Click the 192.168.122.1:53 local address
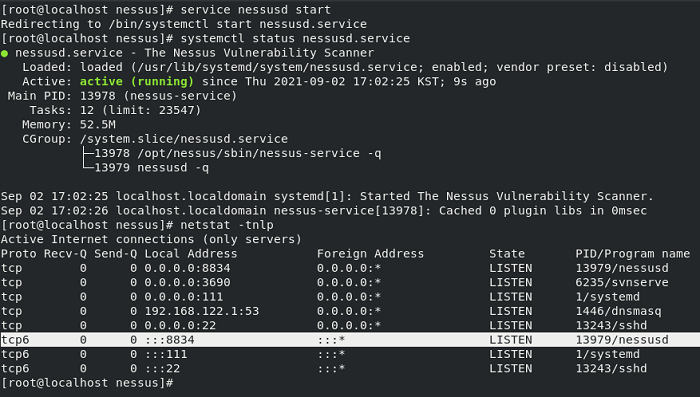700x397 pixels. pos(202,311)
